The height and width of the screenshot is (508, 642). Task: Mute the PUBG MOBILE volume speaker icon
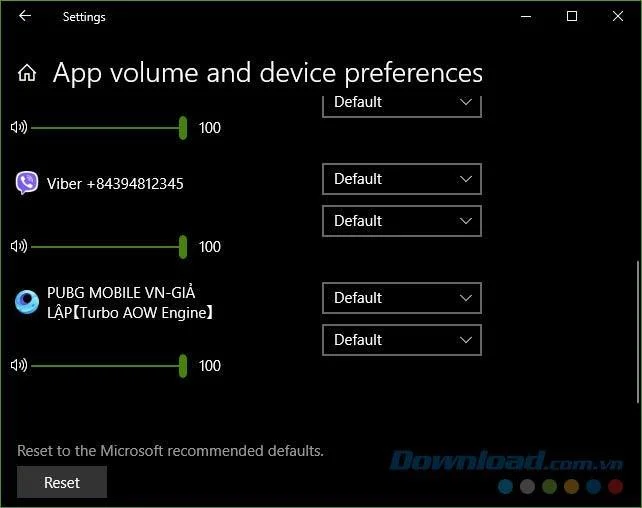pos(19,365)
